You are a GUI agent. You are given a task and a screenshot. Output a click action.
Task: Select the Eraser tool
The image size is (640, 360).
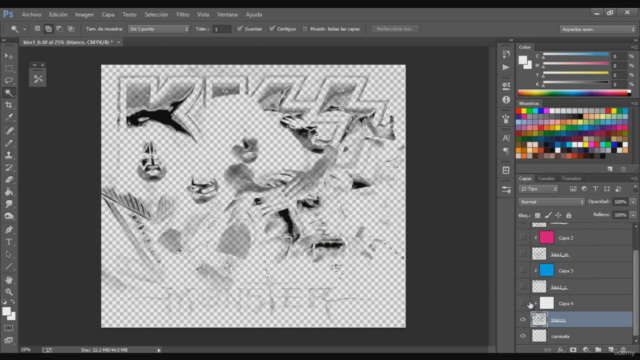click(9, 180)
